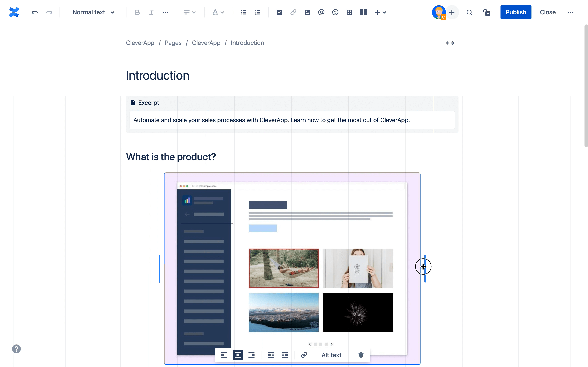Insert a link from the top toolbar
Image resolution: width=588 pixels, height=367 pixels.
click(293, 12)
